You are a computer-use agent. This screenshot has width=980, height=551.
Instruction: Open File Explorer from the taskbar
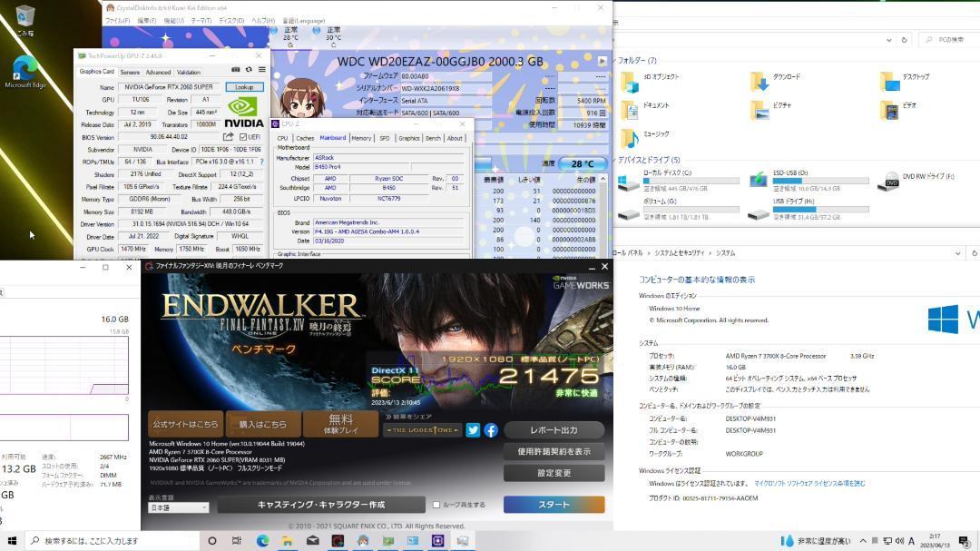click(x=288, y=540)
